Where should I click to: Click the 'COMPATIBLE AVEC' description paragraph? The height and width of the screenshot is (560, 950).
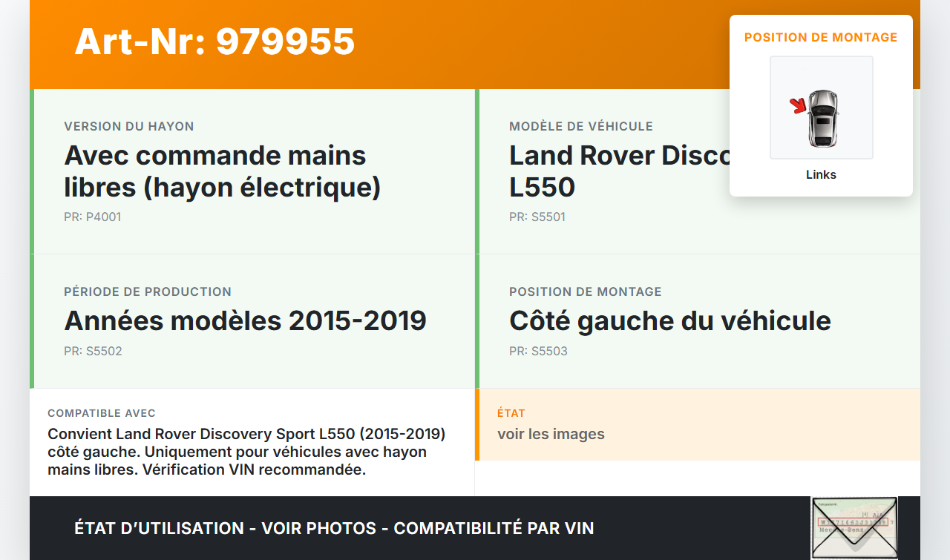[x=246, y=452]
